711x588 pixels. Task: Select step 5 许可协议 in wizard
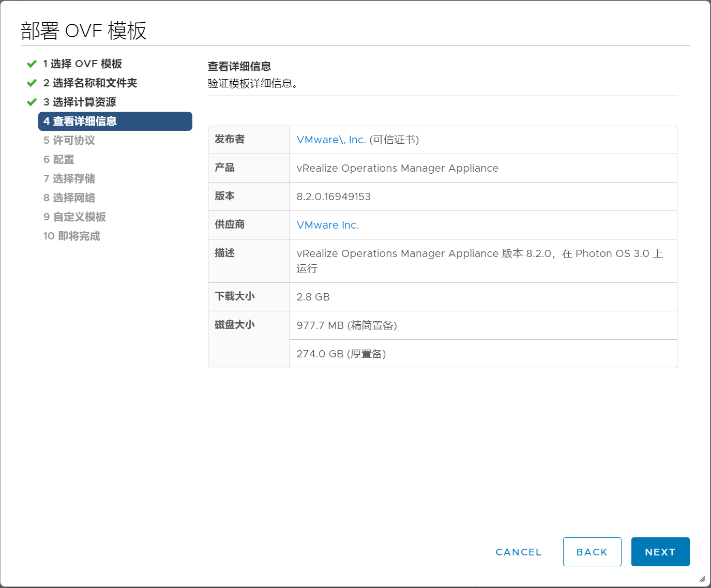click(69, 140)
